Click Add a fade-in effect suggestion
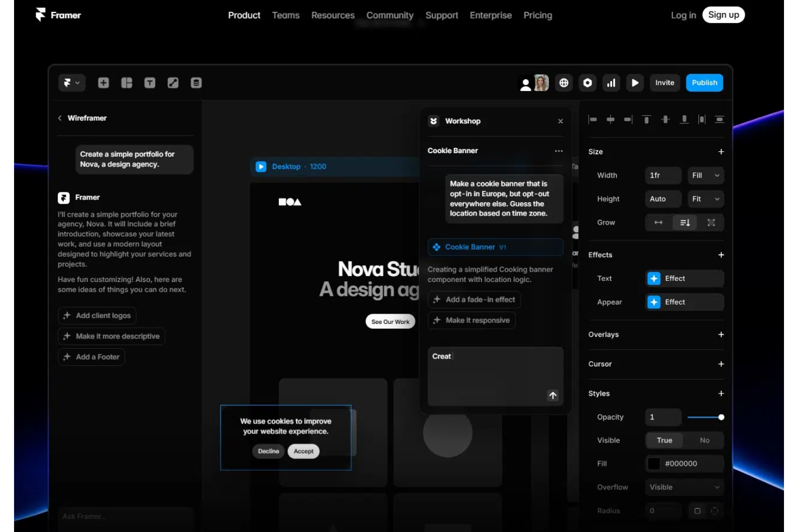The image size is (798, 532). coord(474,300)
